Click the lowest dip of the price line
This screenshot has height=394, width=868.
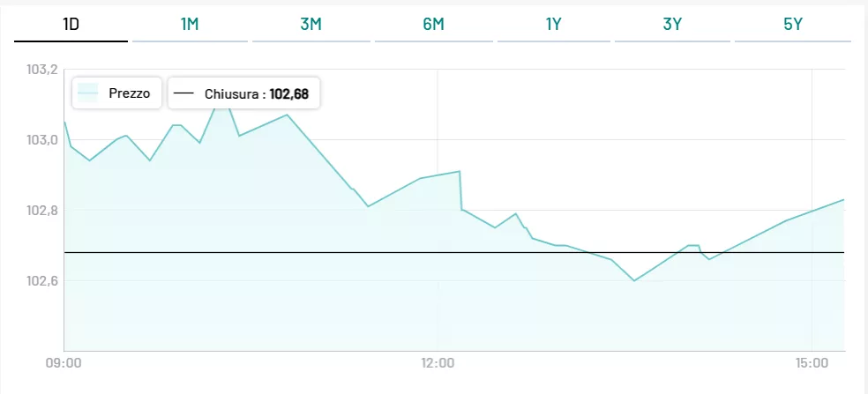click(x=634, y=280)
